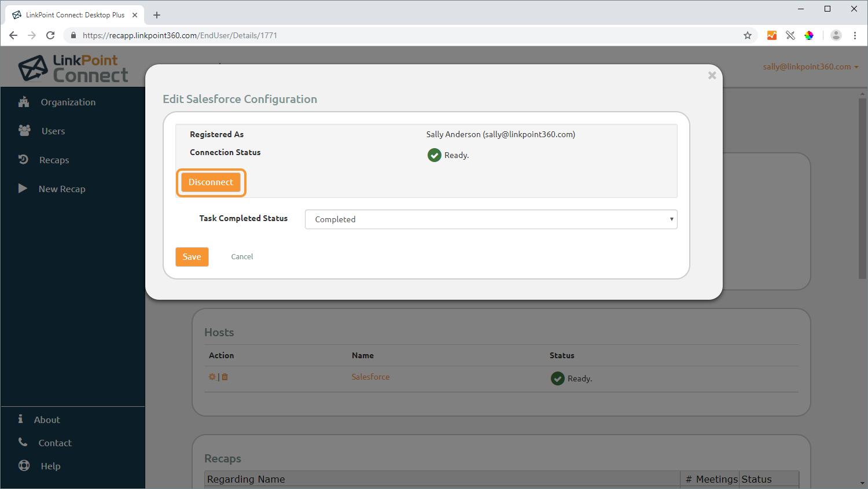Image resolution: width=868 pixels, height=489 pixels.
Task: Click the orange chart browser extension icon
Action: [x=772, y=35]
